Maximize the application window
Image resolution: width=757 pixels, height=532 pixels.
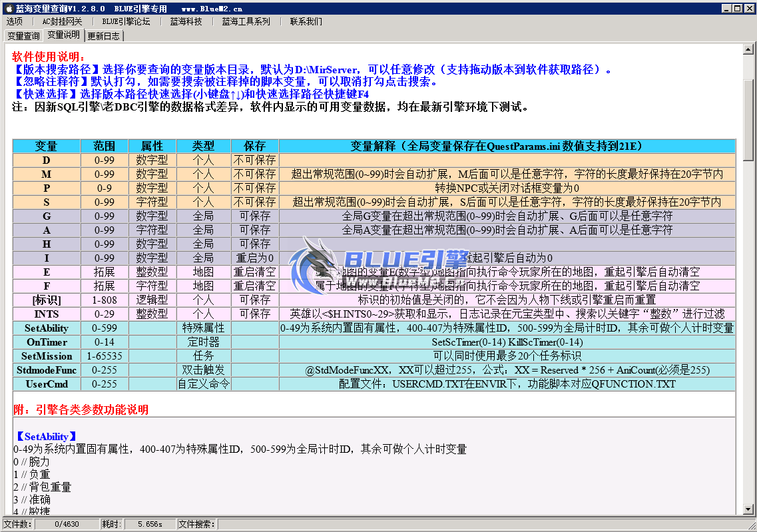(737, 8)
